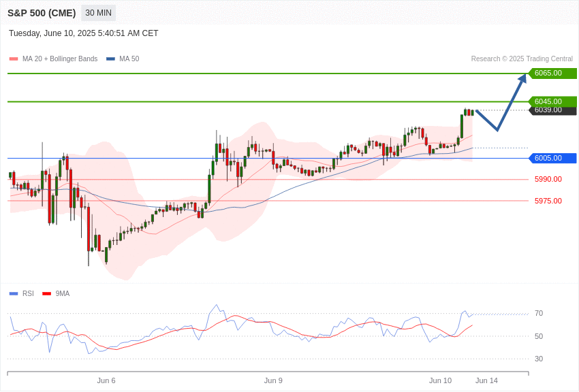Click the MA 20 + Bollinger Bands legend label
The height and width of the screenshot is (392, 579).
60,59
